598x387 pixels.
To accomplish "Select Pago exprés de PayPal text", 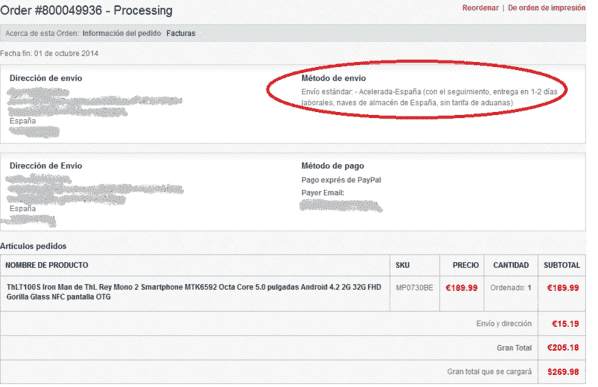I will 341,180.
